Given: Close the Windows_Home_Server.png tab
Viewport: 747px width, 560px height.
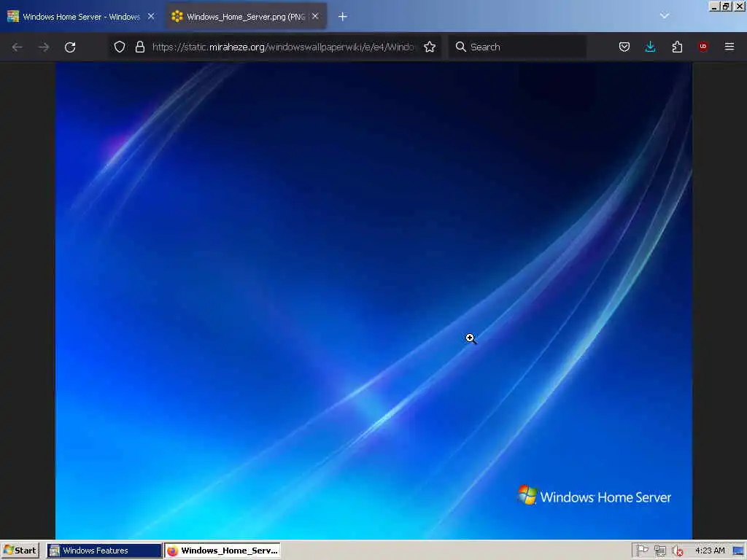Looking at the screenshot, I should click(315, 16).
